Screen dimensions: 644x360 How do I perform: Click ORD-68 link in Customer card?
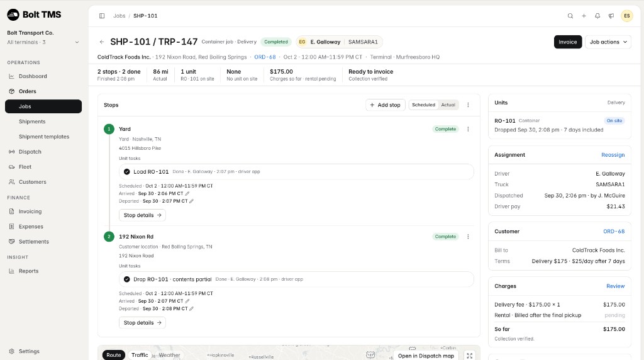coord(614,232)
